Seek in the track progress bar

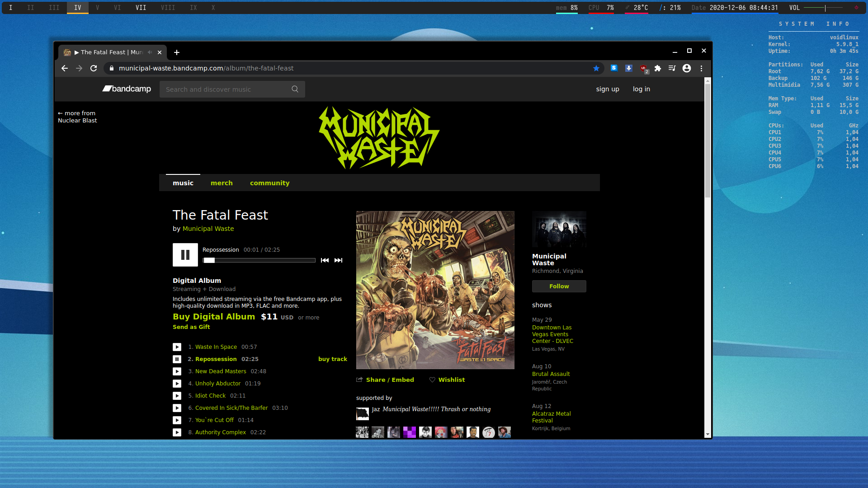tap(259, 260)
